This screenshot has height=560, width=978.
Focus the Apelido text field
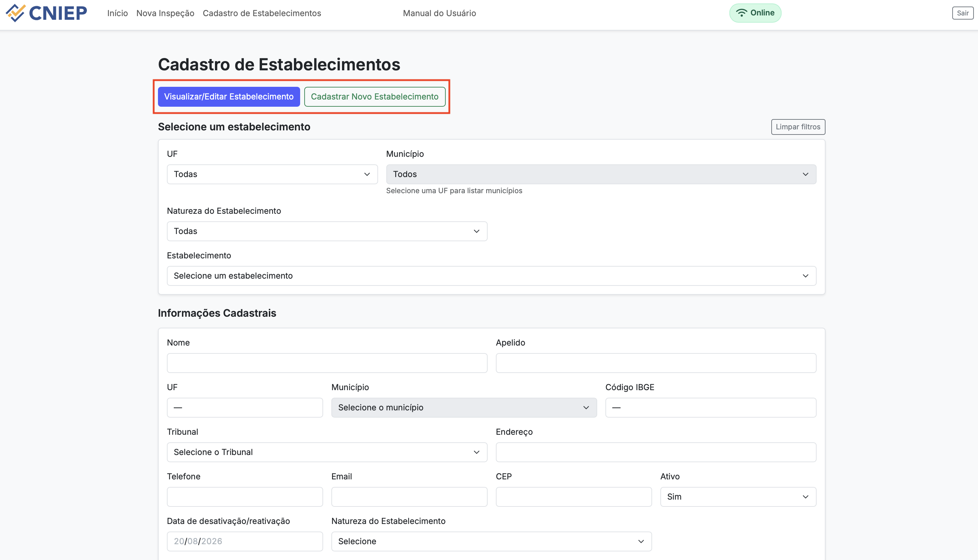[656, 363]
